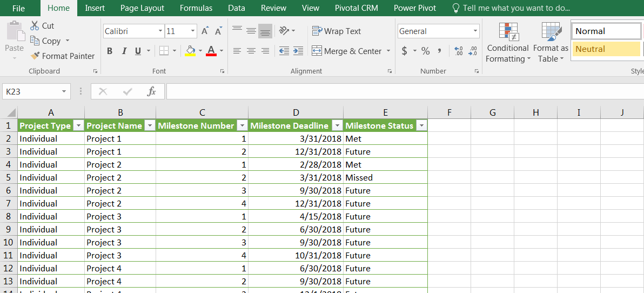Increase decimal places
Screen dimensions: 644x293
(x=459, y=51)
